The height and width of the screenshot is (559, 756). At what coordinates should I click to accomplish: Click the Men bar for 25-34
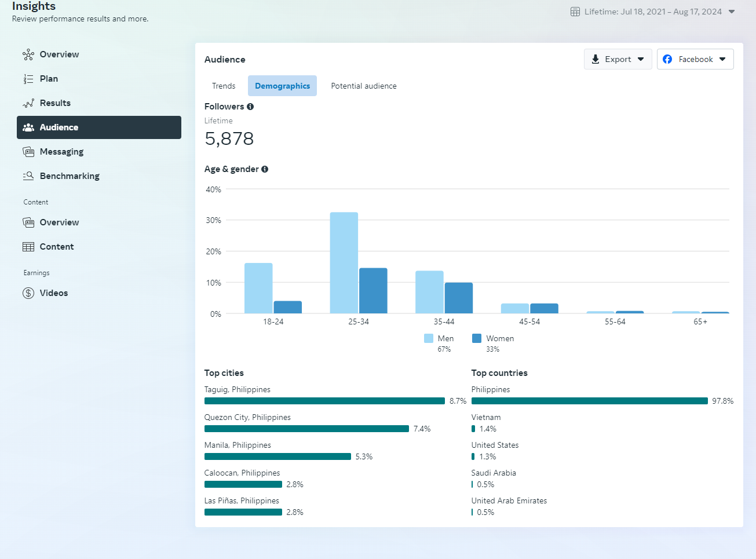[344, 263]
